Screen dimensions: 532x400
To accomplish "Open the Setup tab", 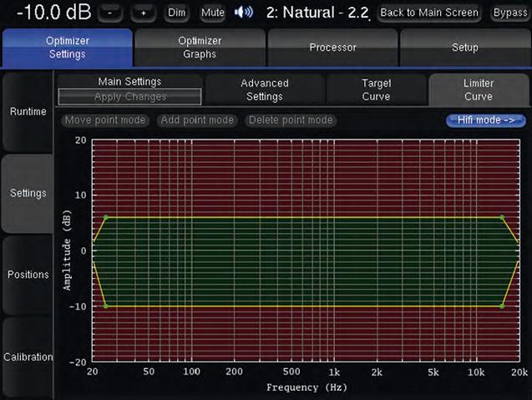I will [x=464, y=48].
